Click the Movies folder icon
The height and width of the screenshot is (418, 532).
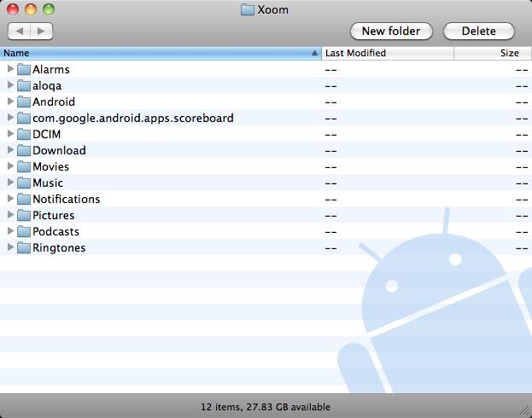pyautogui.click(x=24, y=167)
